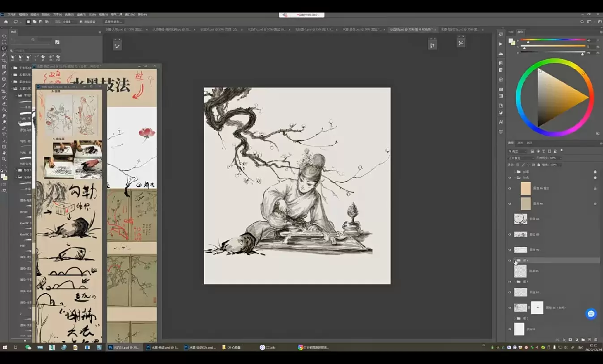Hide the 图层 0 bottom layer
Viewport: 603px width, 364px height.
pos(509,329)
